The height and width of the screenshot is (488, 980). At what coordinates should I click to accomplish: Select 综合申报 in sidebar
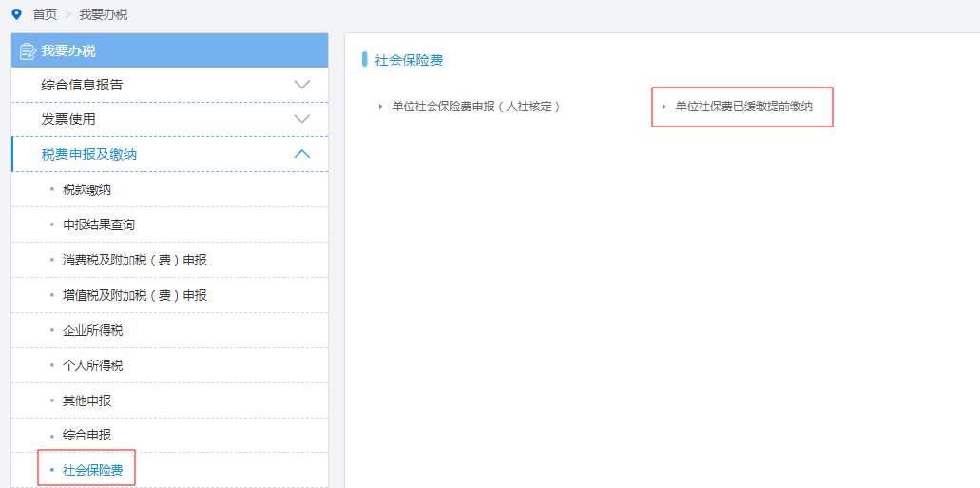coord(86,436)
